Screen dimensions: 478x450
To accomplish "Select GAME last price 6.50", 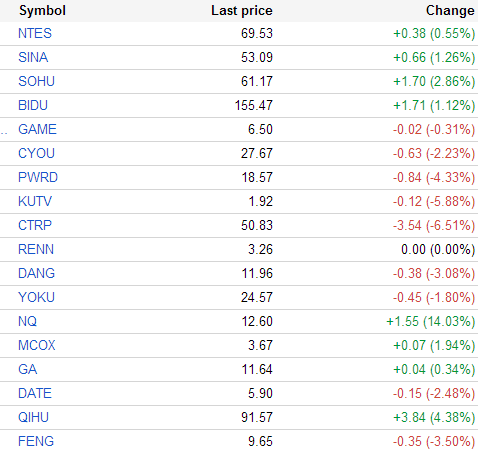I will point(260,129).
